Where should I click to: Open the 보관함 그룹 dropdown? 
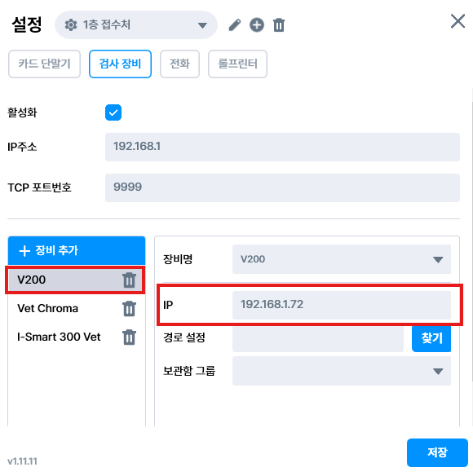pyautogui.click(x=342, y=371)
